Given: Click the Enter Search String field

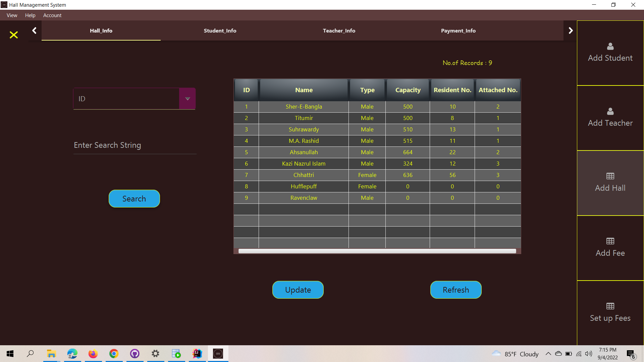Looking at the screenshot, I should tap(134, 145).
